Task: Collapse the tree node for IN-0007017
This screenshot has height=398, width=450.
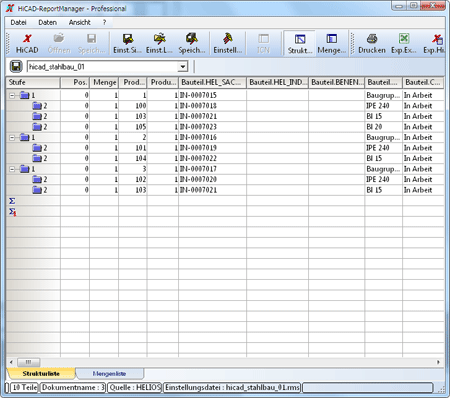Action: pos(12,169)
